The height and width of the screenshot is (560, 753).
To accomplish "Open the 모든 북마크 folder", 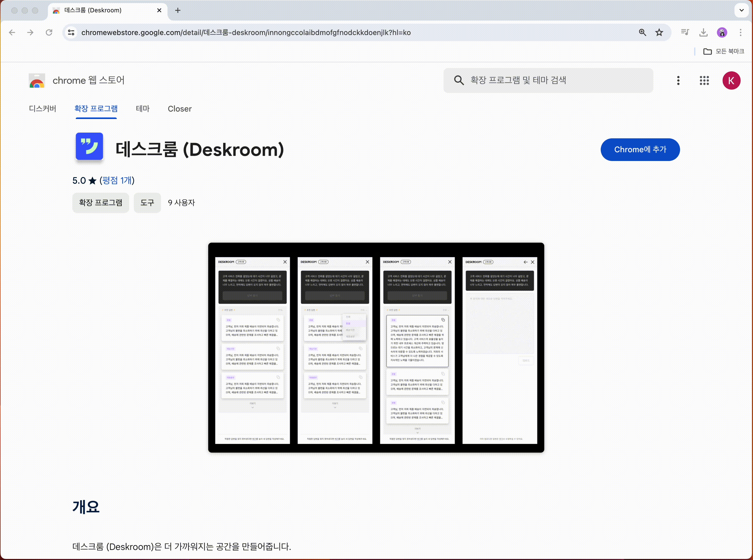I will pos(724,52).
